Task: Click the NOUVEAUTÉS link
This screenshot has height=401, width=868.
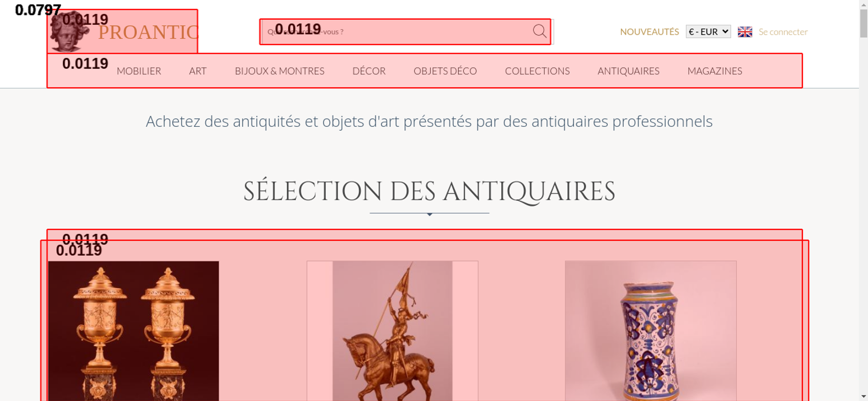Action: point(649,32)
